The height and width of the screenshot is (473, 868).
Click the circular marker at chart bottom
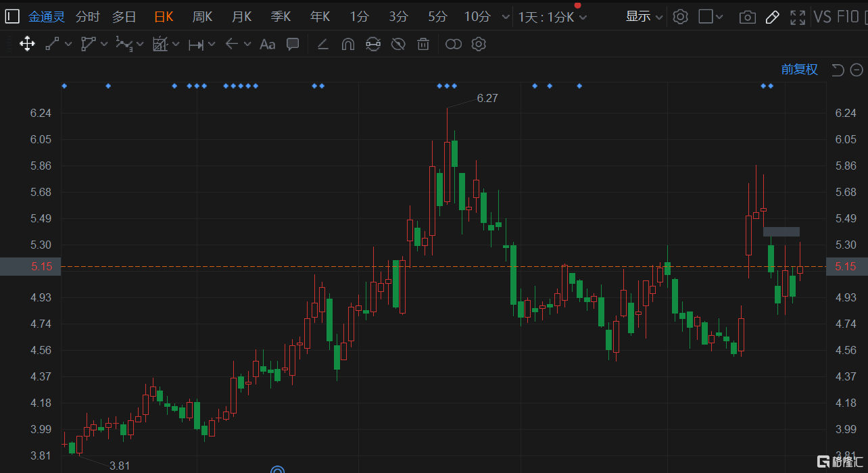pos(277,470)
